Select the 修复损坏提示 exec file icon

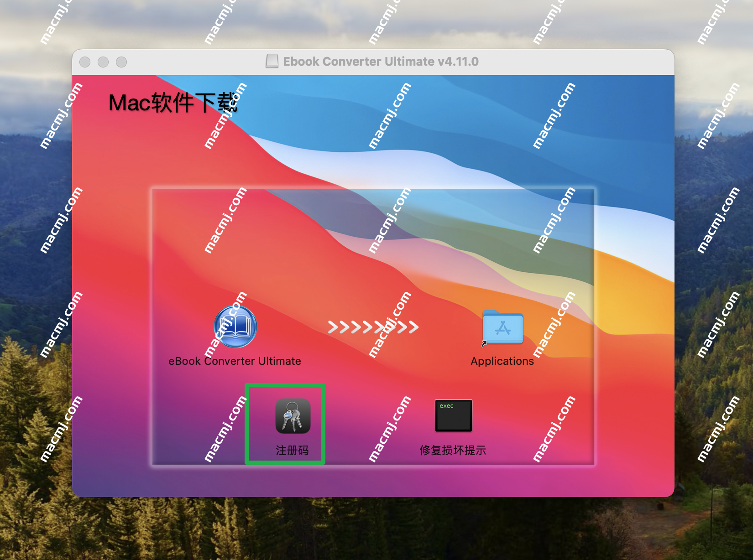coord(453,415)
